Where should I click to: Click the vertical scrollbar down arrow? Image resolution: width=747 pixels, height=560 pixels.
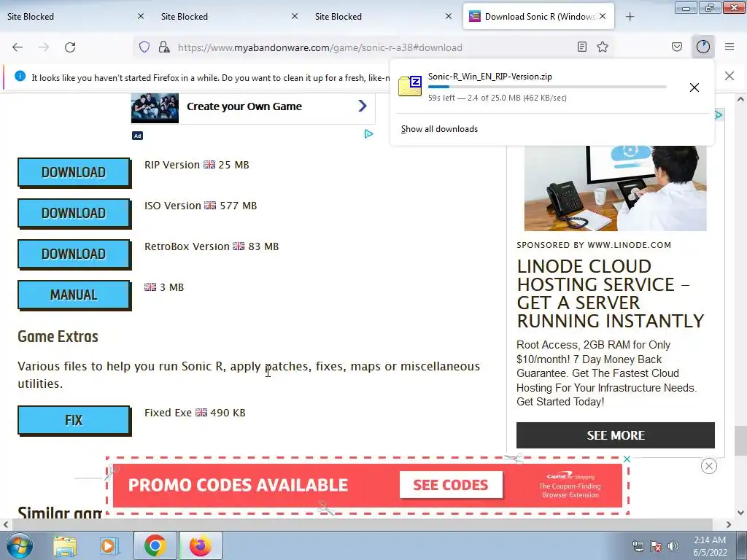[740, 513]
